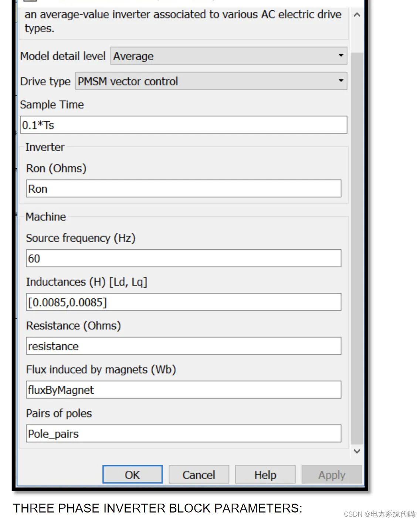Click the Inductances [Ld, Lq] input field
The width and height of the screenshot is (420, 521).
pos(184,302)
